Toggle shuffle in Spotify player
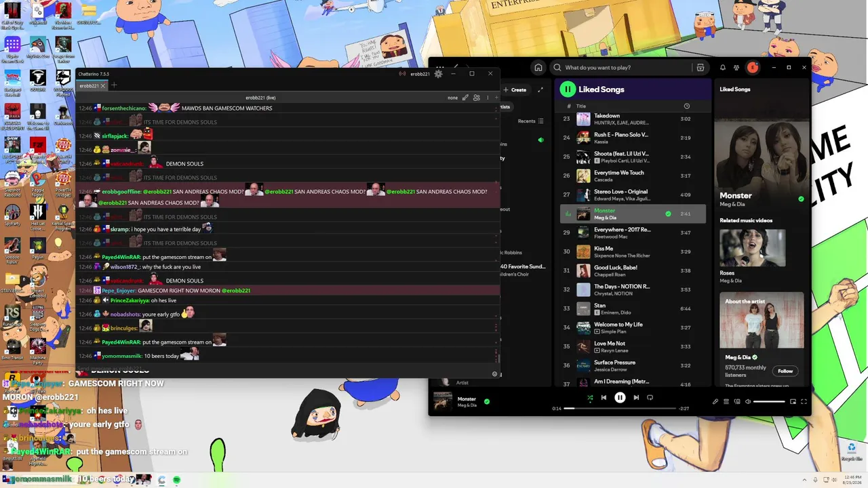Image resolution: width=868 pixels, height=488 pixels. click(x=590, y=398)
